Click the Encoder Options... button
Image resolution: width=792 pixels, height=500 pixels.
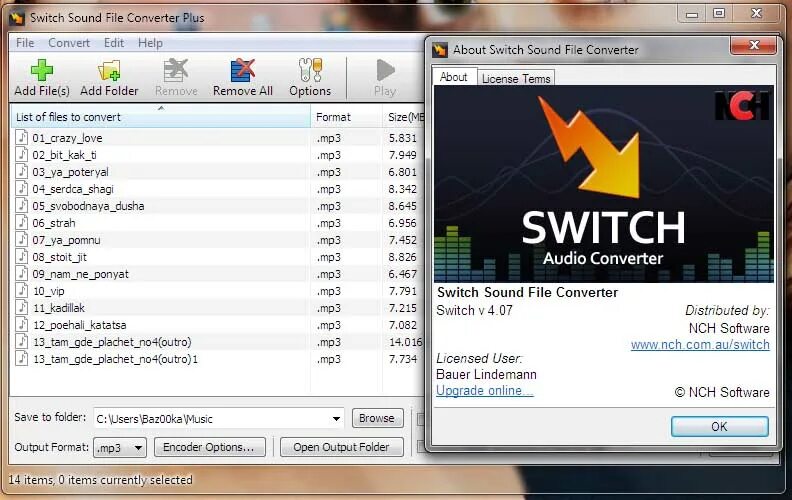click(x=209, y=447)
